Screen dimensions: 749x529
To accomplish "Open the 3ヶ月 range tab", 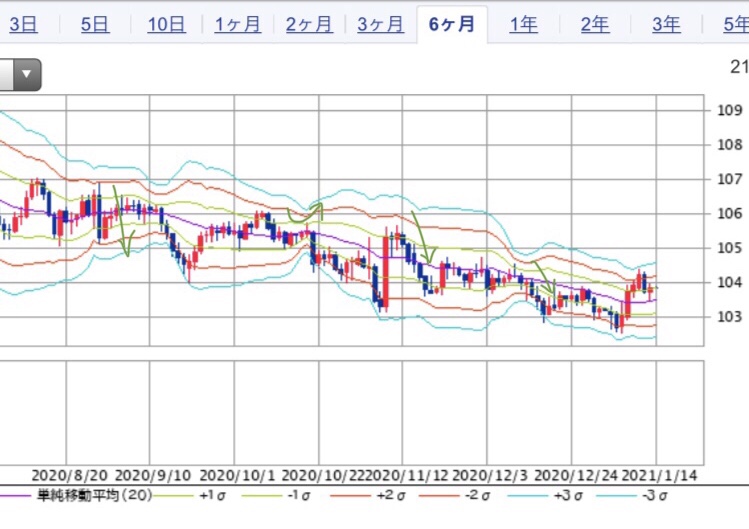I will pyautogui.click(x=381, y=24).
